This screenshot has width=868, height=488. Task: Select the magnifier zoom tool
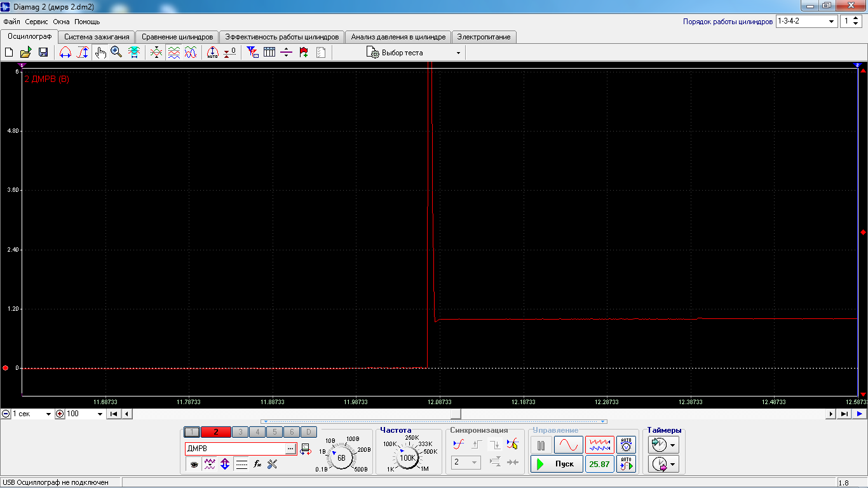116,53
